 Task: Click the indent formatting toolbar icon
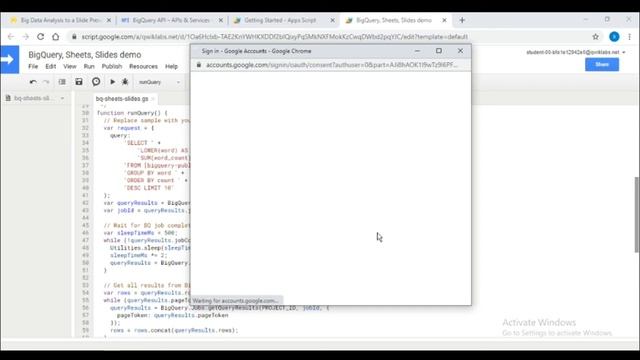(x=62, y=82)
